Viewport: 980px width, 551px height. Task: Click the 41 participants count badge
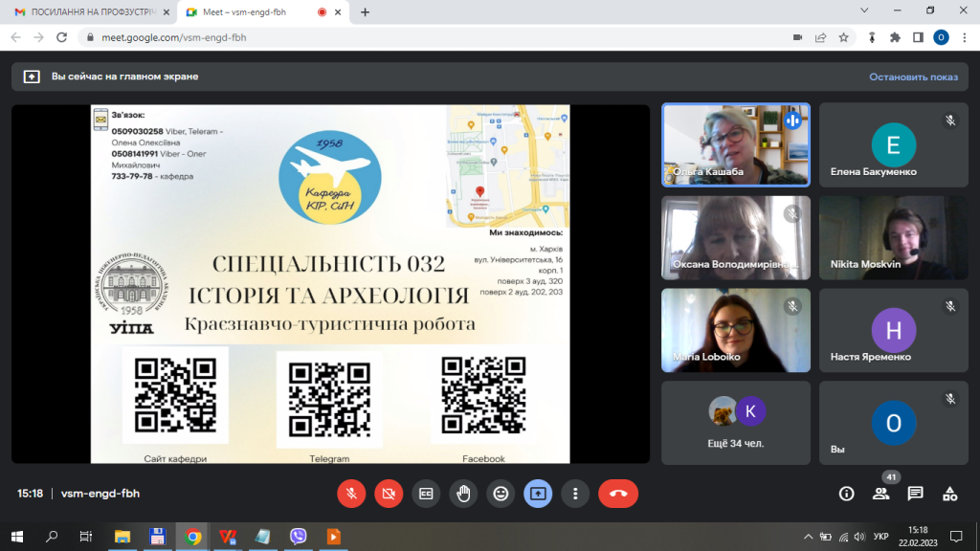(891, 477)
